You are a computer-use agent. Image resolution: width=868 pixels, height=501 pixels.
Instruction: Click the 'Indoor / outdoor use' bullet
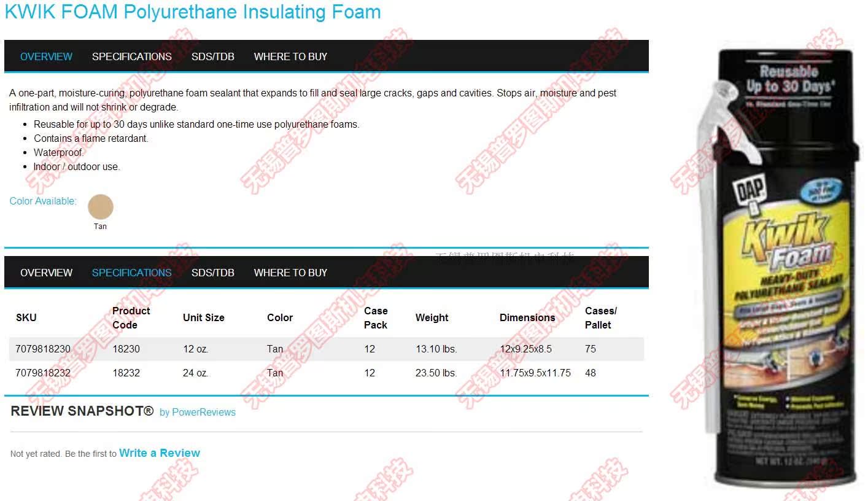[77, 166]
